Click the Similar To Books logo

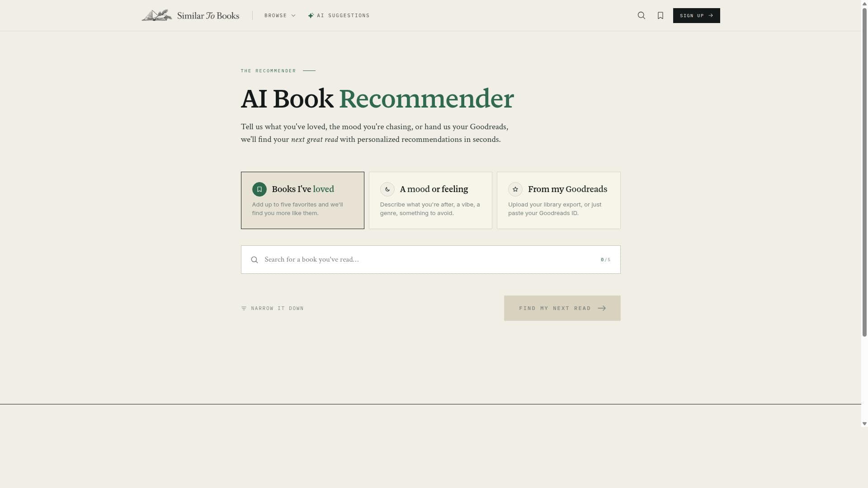(x=190, y=15)
